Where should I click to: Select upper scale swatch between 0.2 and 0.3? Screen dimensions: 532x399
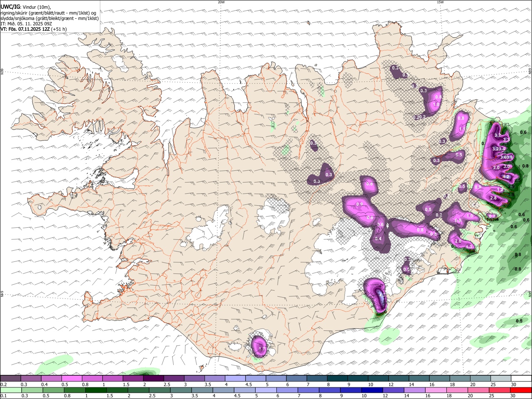coord(10,378)
